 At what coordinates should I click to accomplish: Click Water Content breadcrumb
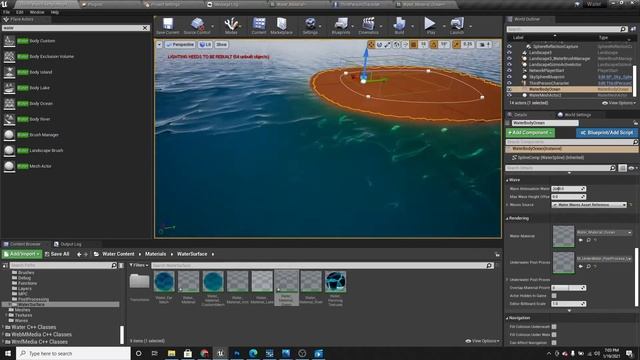tap(118, 254)
